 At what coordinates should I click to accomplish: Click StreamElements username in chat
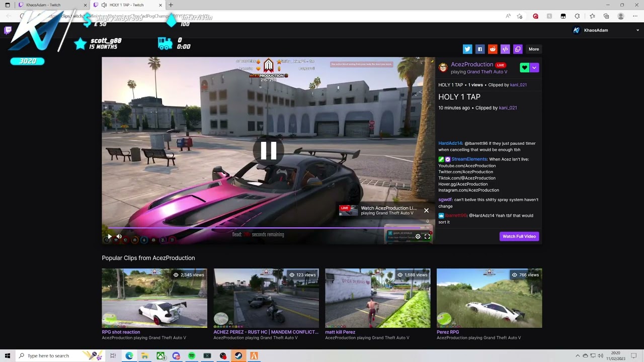(469, 159)
